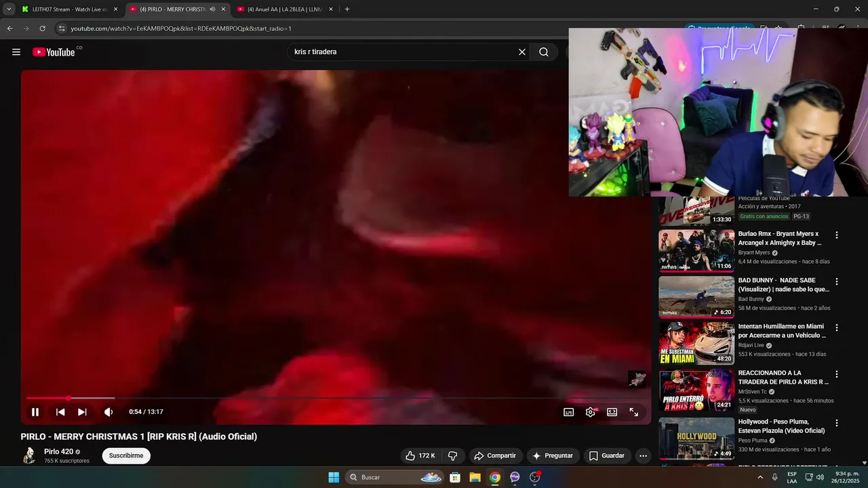Image resolution: width=868 pixels, height=488 pixels.
Task: Click the Gratis con anuncios badge
Action: click(x=764, y=216)
